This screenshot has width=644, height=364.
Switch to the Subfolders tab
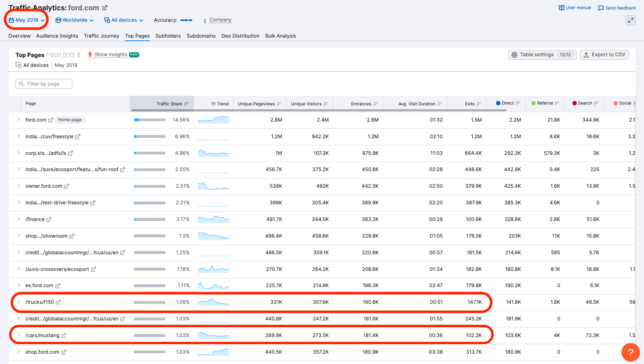[168, 36]
